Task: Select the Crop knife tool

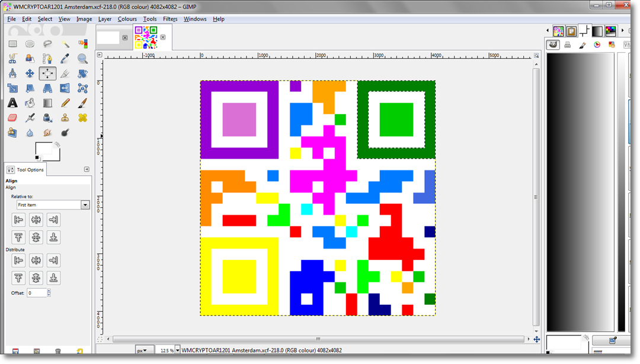Action: (65, 73)
